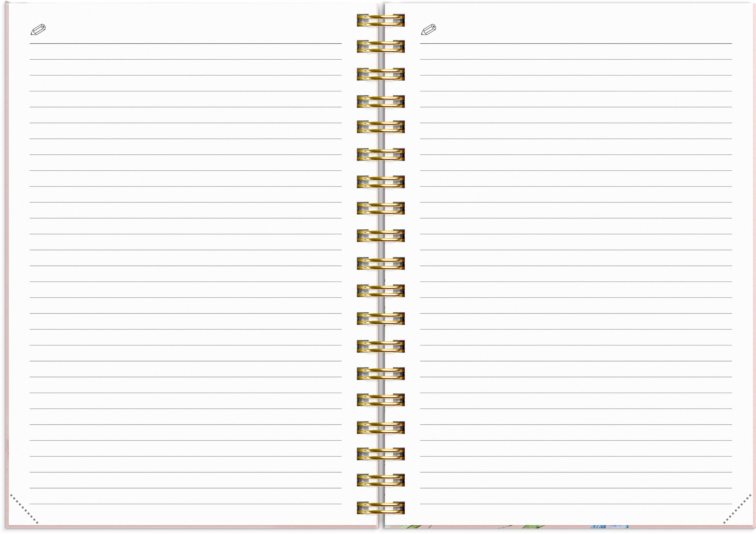Click the pencil icon on the left page
Image resolution: width=756 pixels, height=534 pixels.
38,30
